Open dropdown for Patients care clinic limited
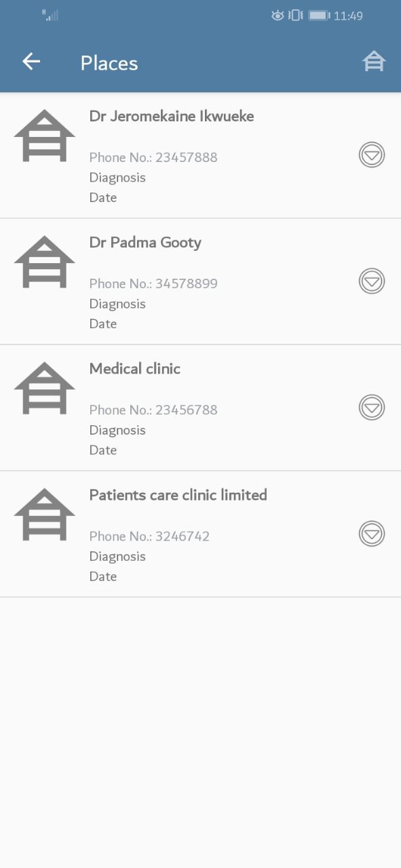Viewport: 401px width, 868px height. click(372, 534)
